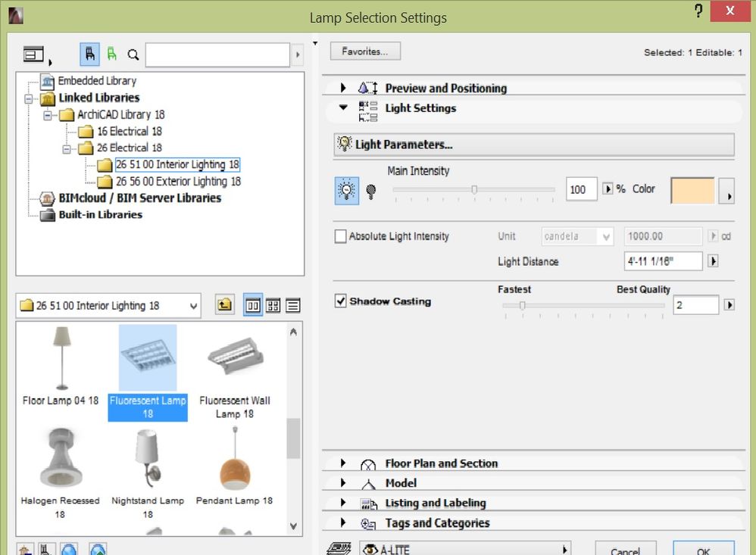Click the Preview and Positioning panel icon
Viewport: 756px width, 555px height.
click(x=368, y=88)
